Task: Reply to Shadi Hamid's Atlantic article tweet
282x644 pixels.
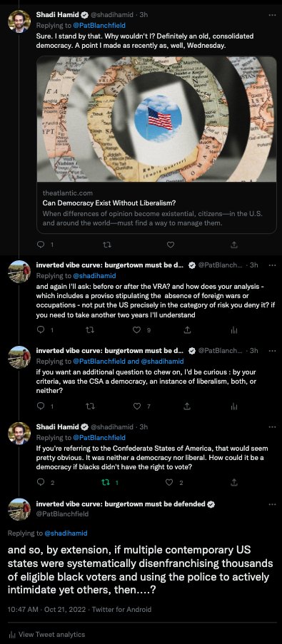Action: click(40, 245)
